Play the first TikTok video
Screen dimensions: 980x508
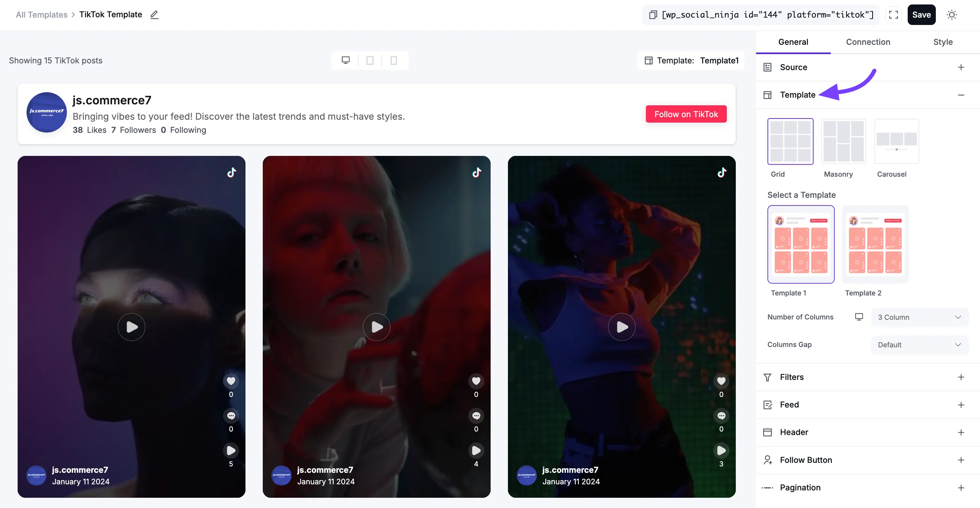point(132,327)
